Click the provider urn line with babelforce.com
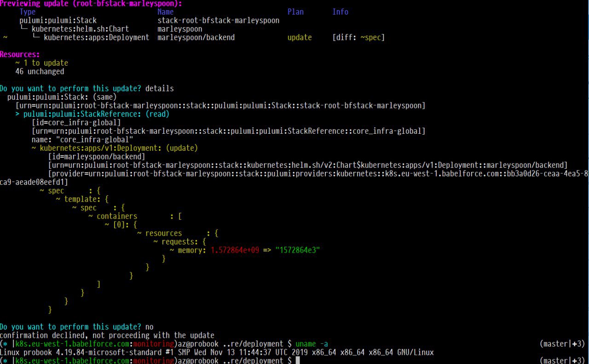Image resolution: width=589 pixels, height=364 pixels. point(318,174)
